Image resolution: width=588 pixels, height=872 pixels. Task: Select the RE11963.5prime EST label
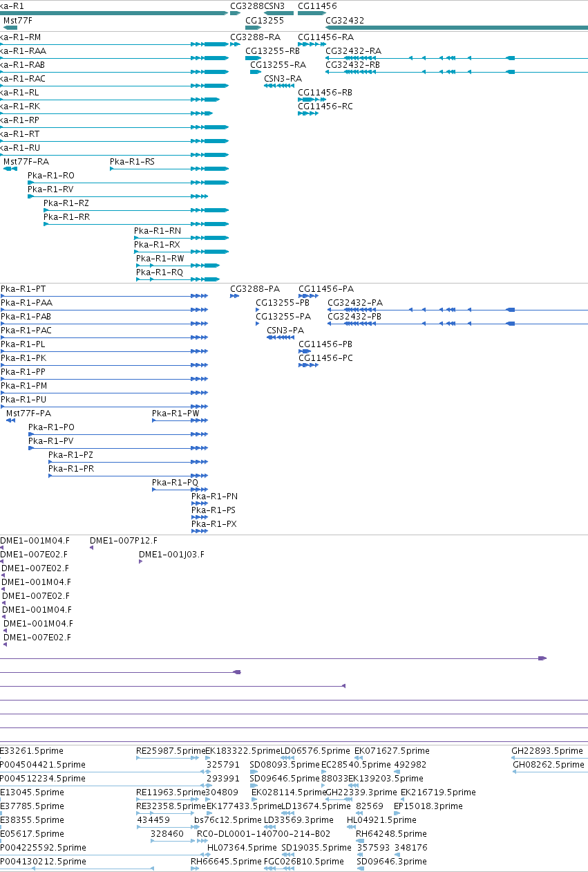(x=170, y=792)
